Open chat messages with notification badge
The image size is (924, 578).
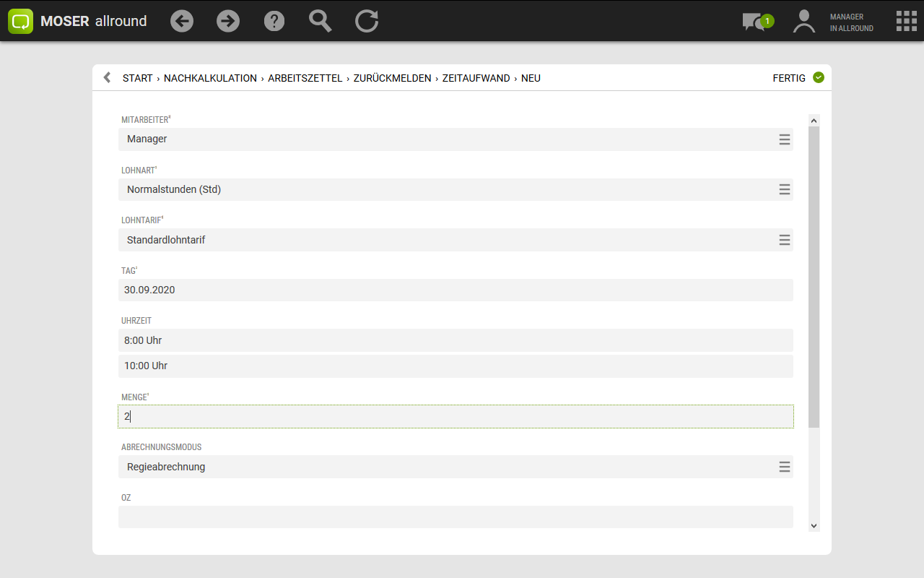click(x=755, y=22)
